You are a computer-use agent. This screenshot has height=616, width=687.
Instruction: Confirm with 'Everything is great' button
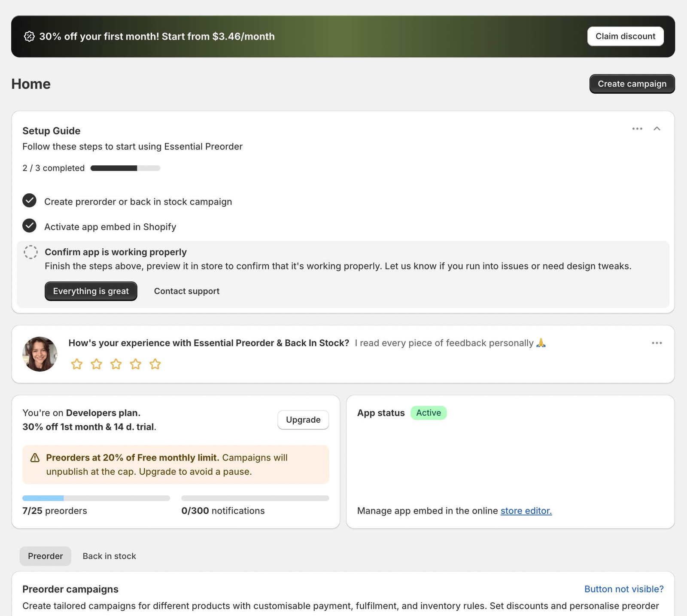[91, 291]
